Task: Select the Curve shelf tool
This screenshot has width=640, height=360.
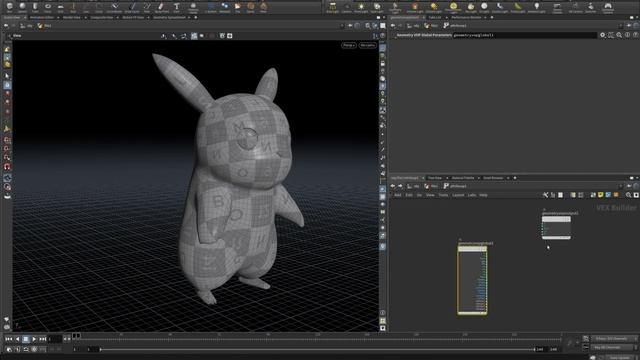Action: coord(114,7)
